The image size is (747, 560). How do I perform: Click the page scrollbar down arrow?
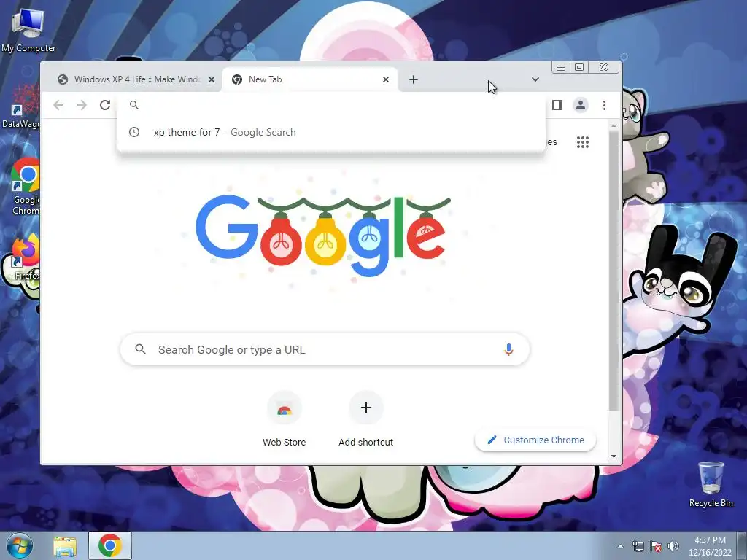(614, 456)
